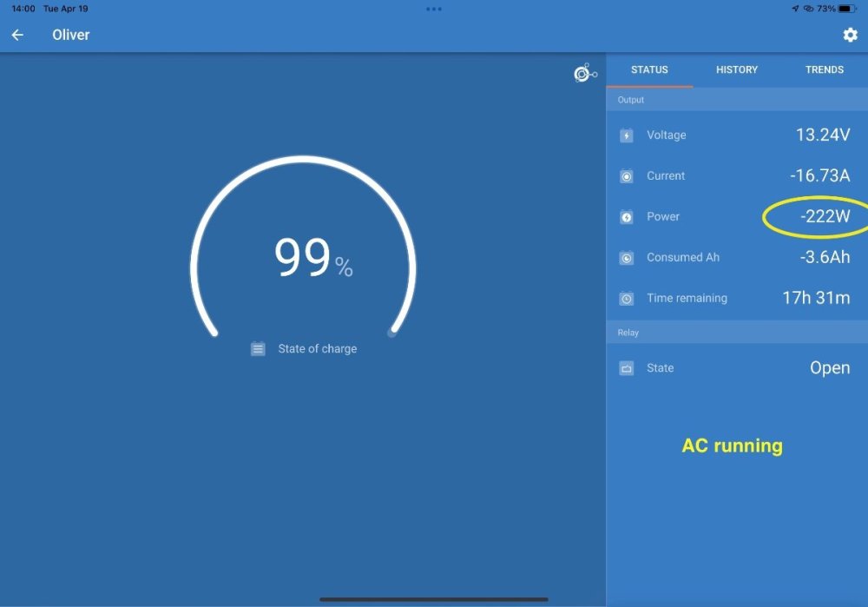Viewport: 868px width, 607px height.
Task: Tap the Voltage battery icon
Action: click(x=627, y=135)
